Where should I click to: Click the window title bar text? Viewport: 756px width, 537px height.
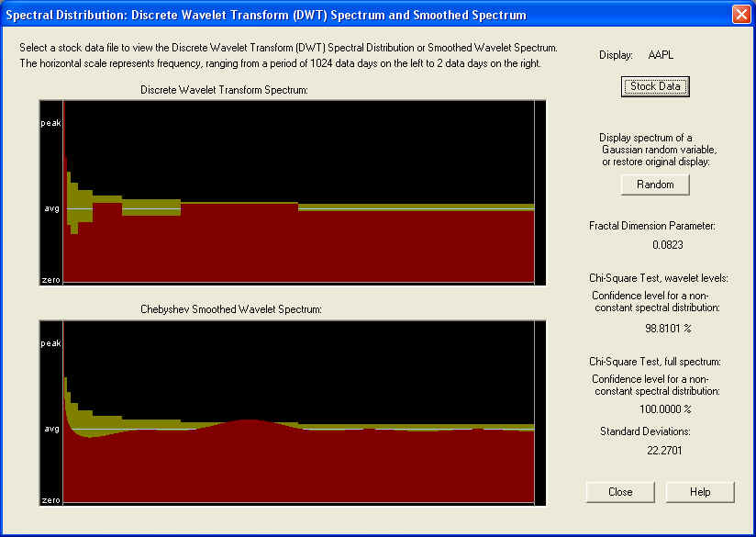click(x=266, y=15)
